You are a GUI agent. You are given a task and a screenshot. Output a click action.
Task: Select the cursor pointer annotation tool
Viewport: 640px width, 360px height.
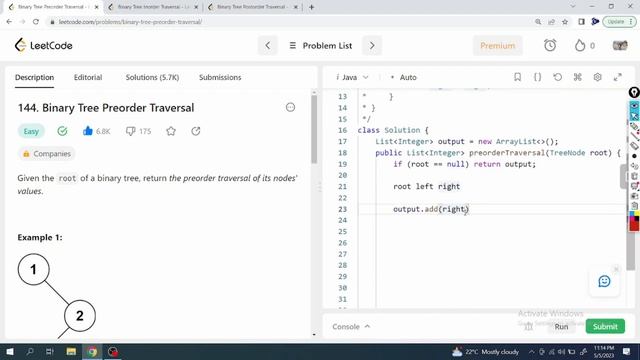click(x=634, y=116)
